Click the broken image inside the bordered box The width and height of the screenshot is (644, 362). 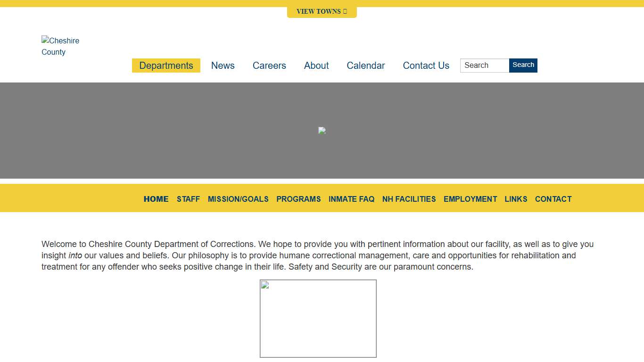click(x=318, y=318)
